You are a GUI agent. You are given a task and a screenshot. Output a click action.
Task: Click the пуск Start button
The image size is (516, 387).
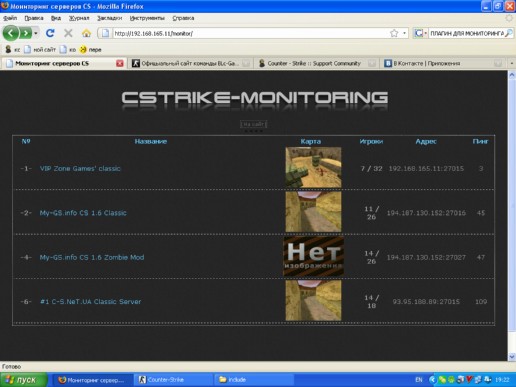(x=23, y=380)
